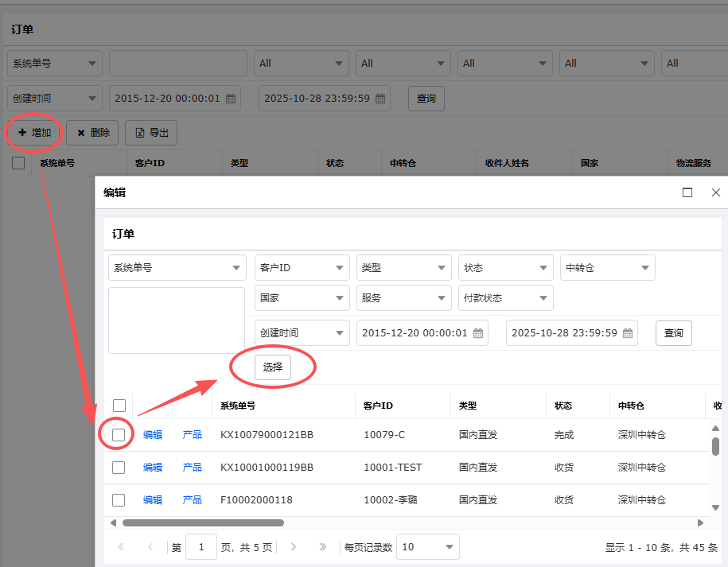Maximize the 编辑 dialog window
Image resolution: width=728 pixels, height=567 pixels.
click(x=687, y=192)
